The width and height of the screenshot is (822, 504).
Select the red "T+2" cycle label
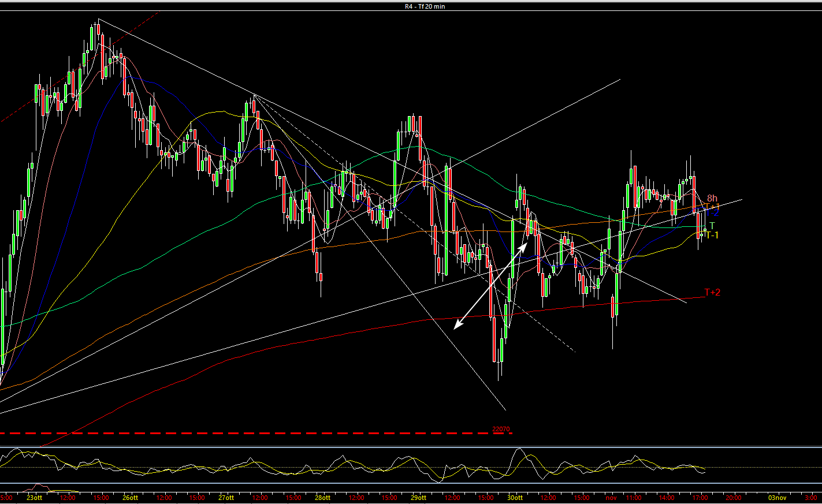[712, 292]
